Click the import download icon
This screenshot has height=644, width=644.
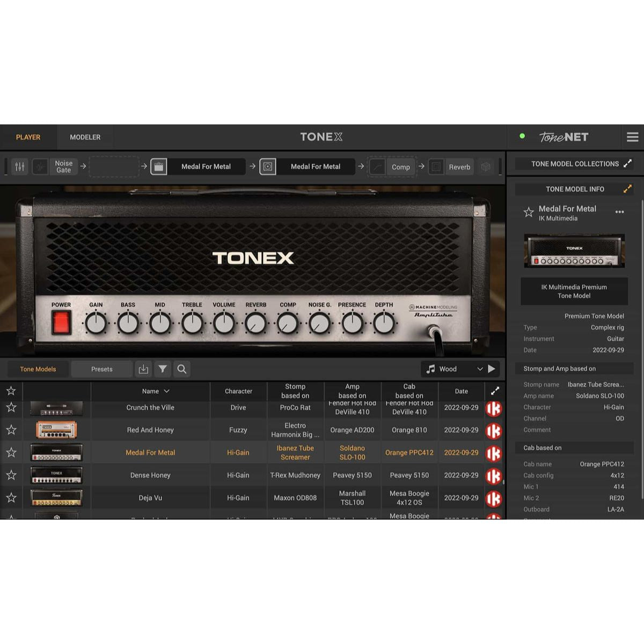[143, 369]
